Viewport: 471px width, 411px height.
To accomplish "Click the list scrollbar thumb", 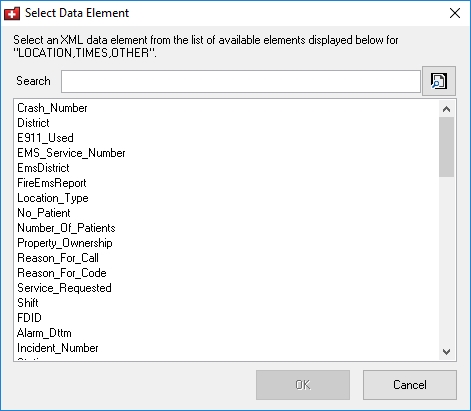I will tap(446, 147).
